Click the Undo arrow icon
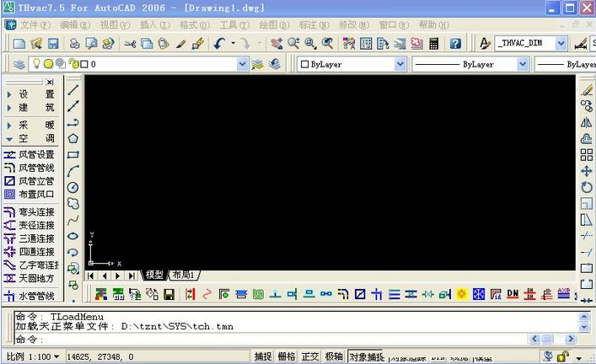596x364 pixels. click(x=219, y=43)
